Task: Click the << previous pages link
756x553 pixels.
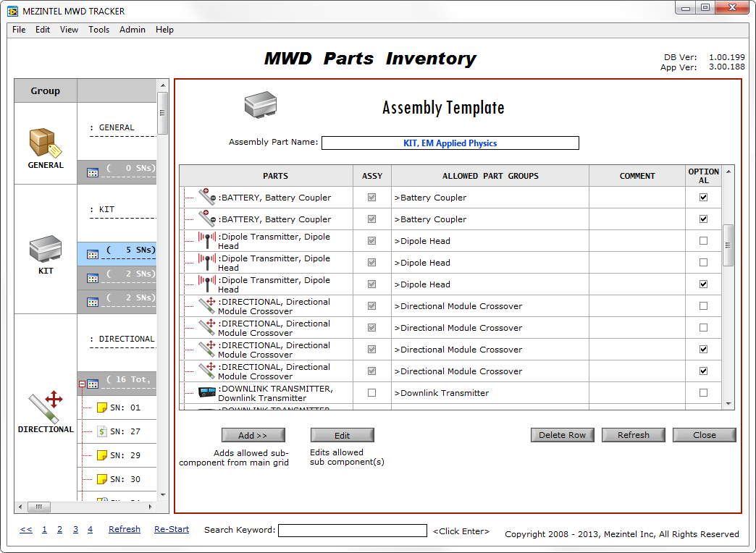Action: [26, 529]
